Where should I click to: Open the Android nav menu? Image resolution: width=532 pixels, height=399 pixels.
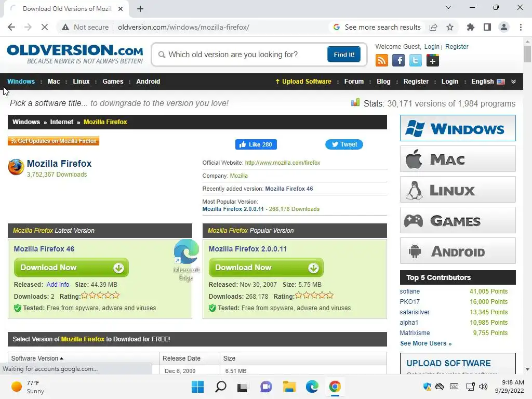click(x=148, y=82)
